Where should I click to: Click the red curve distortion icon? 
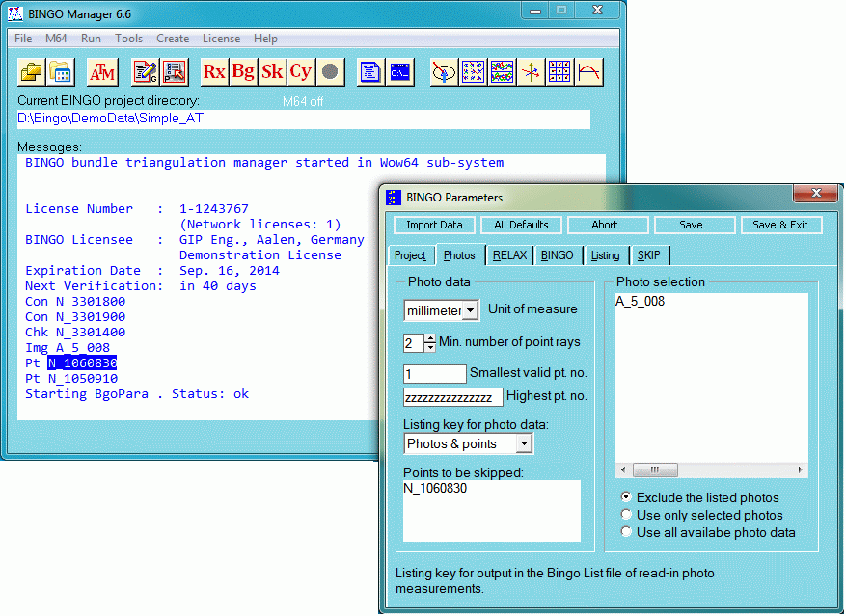click(x=588, y=71)
